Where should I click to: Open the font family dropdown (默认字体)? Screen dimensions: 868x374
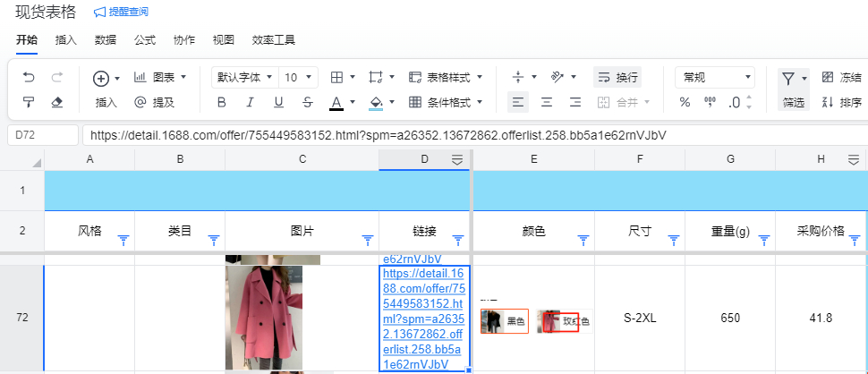point(244,78)
